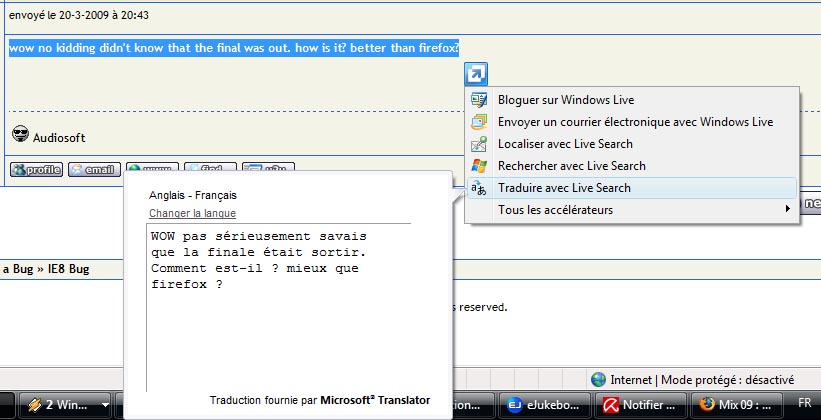Click the Windows flag search icon

[x=479, y=166]
